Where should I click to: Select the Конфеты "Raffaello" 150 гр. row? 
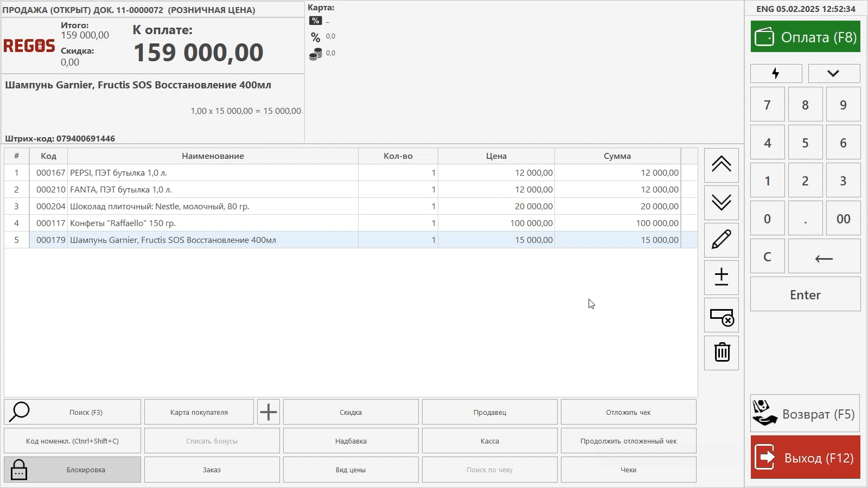click(350, 223)
